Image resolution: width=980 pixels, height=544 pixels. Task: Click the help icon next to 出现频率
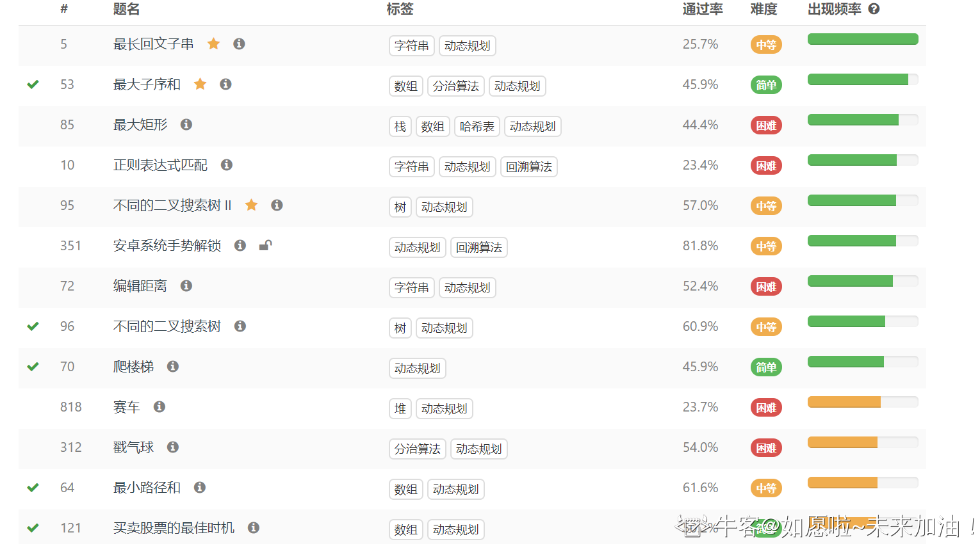click(x=874, y=9)
